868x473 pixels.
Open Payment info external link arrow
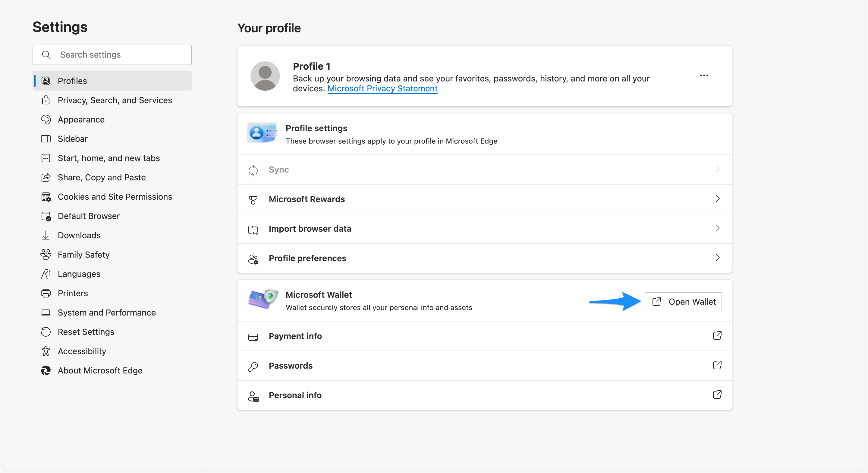[717, 336]
